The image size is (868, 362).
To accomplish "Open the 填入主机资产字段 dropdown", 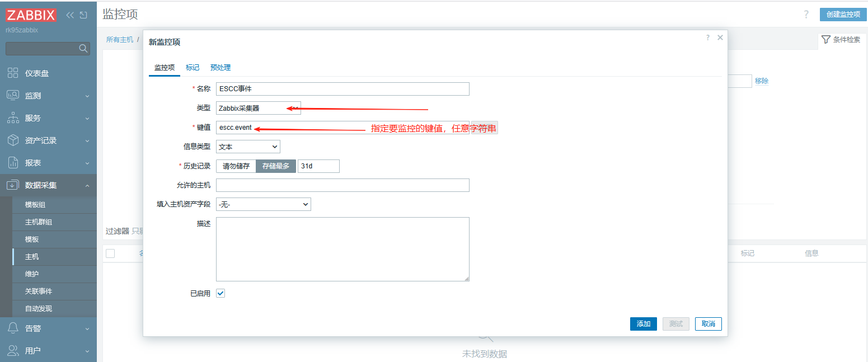I will pyautogui.click(x=263, y=205).
